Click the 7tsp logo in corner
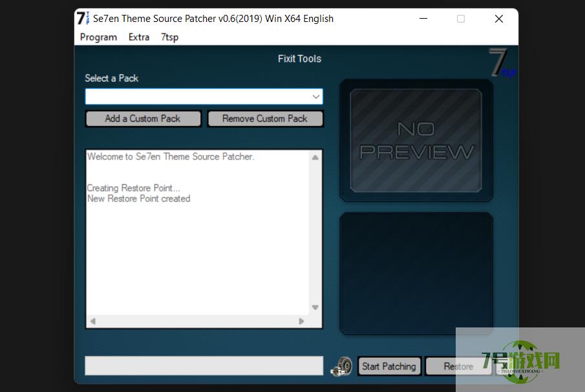This screenshot has height=392, width=585. (x=502, y=63)
